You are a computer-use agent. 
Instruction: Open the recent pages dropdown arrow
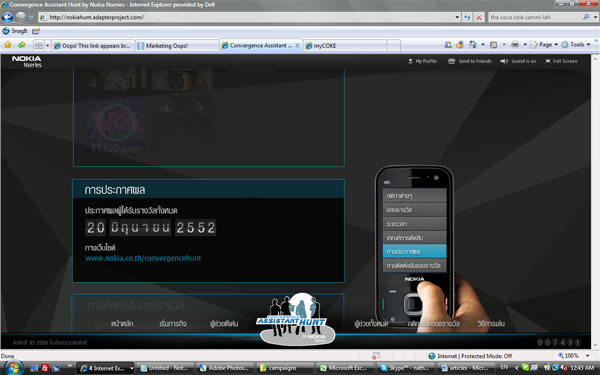(31, 17)
